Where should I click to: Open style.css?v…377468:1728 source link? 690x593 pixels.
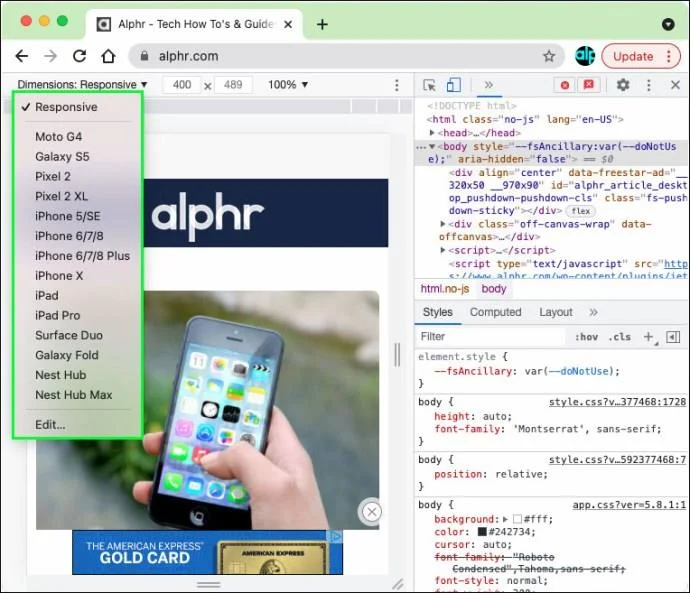(x=617, y=402)
